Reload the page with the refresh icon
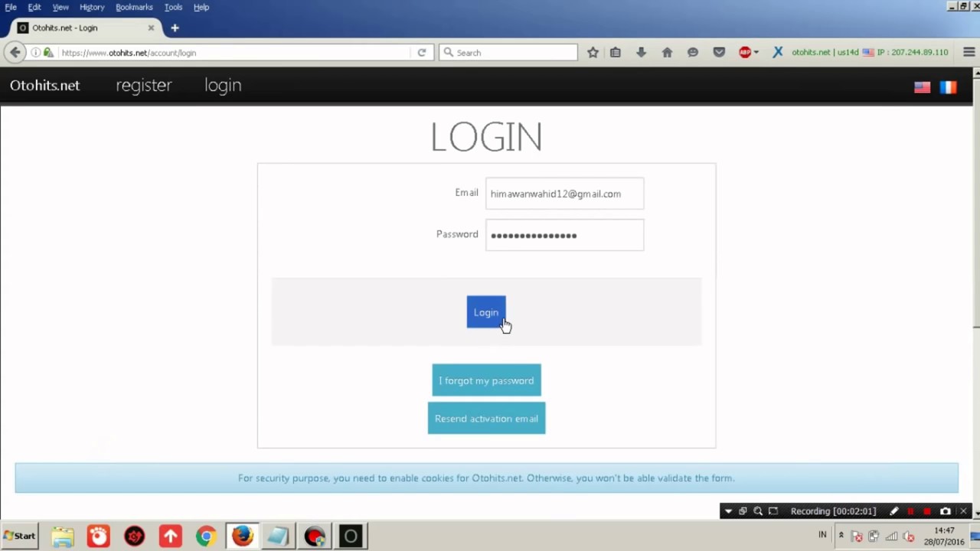 (421, 53)
